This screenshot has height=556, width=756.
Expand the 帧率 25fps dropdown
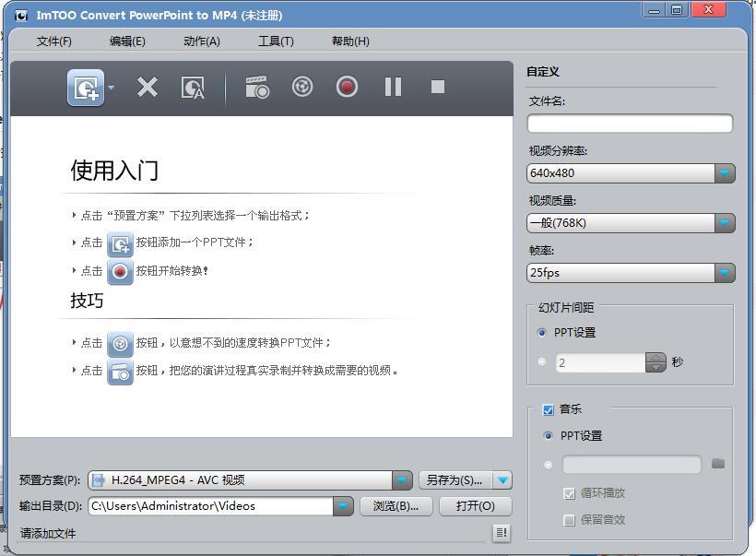pyautogui.click(x=724, y=272)
